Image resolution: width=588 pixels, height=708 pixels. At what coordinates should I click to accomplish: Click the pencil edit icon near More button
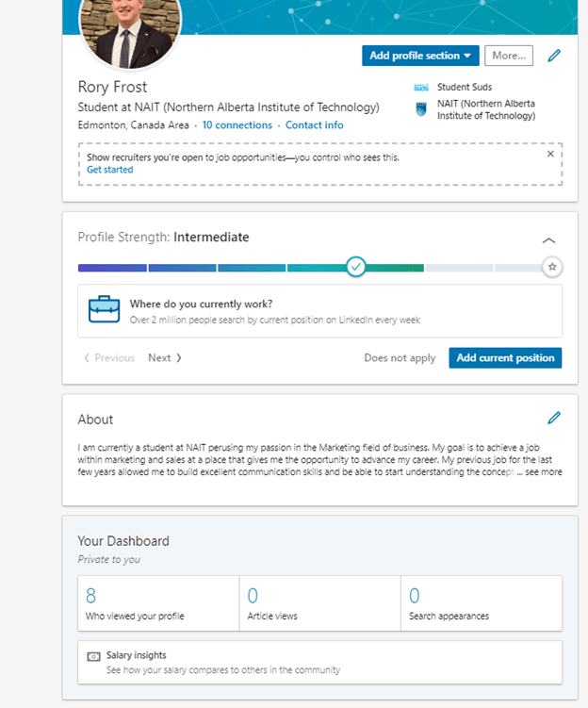554,56
